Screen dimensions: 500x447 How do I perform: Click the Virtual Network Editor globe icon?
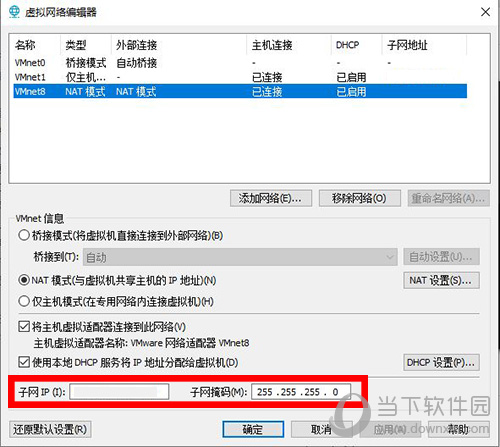pyautogui.click(x=14, y=12)
